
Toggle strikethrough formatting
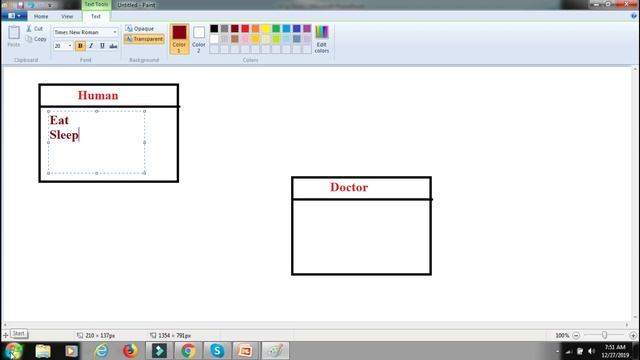113,46
